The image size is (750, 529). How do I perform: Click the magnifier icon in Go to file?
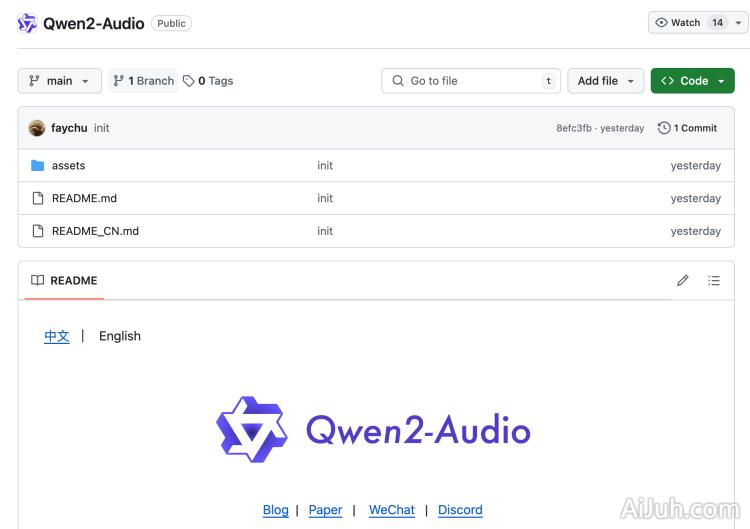pyautogui.click(x=398, y=81)
